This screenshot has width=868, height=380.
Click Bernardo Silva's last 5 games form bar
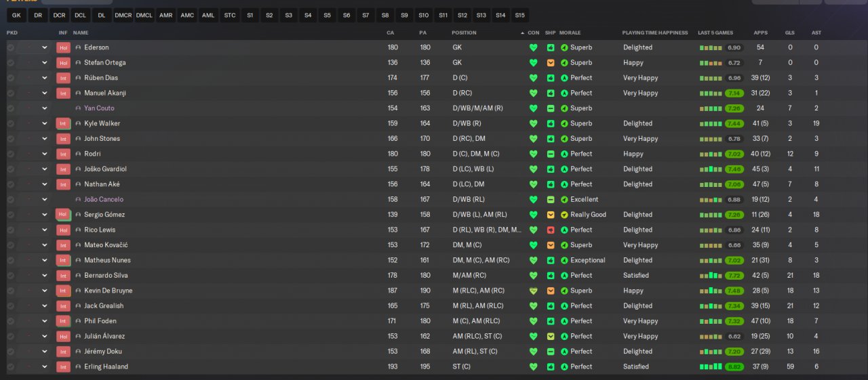click(x=711, y=276)
